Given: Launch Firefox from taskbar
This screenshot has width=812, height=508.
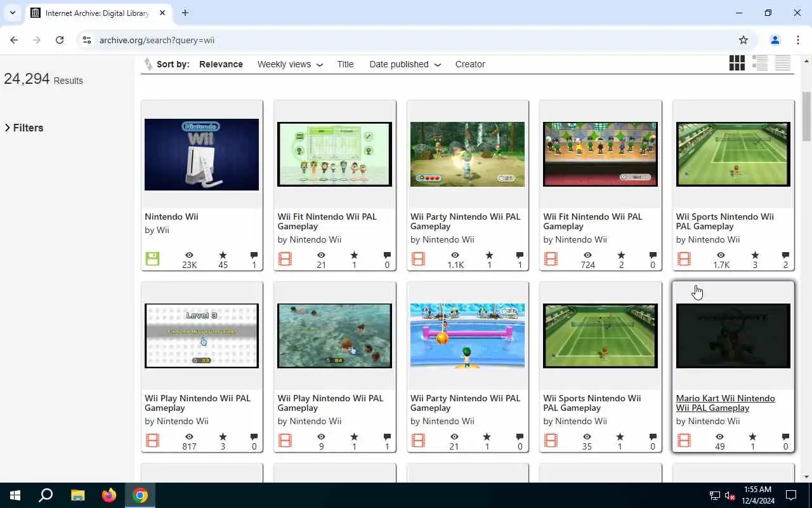Looking at the screenshot, I should point(109,495).
